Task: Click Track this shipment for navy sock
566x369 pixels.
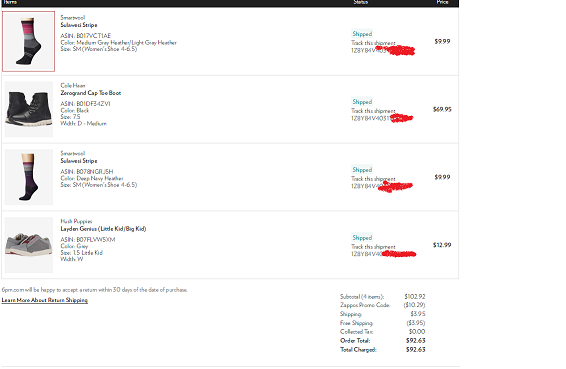Action: (x=373, y=179)
